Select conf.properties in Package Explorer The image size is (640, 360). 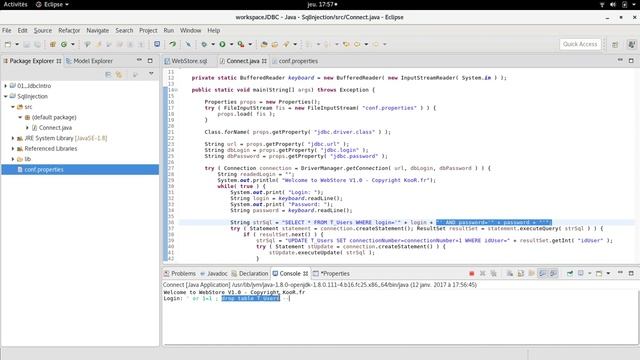(80, 169)
